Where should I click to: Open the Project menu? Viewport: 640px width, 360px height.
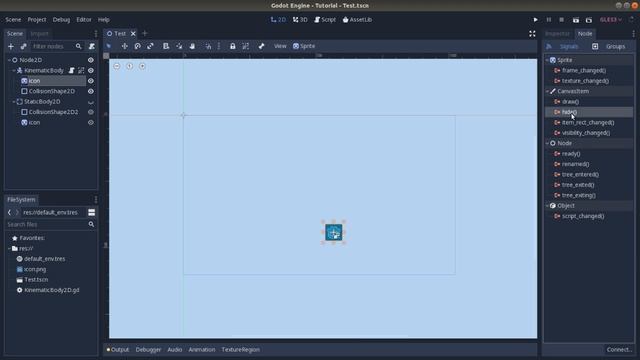(x=37, y=20)
